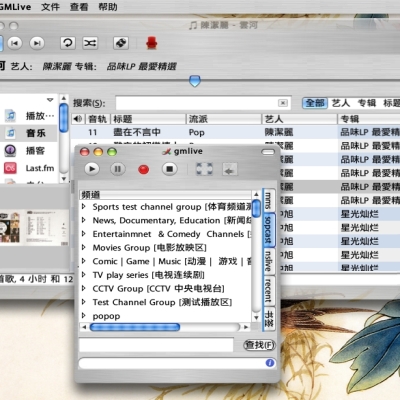Click fullscreen icon in gmlive toolbar
The image size is (400, 400).
[204, 169]
